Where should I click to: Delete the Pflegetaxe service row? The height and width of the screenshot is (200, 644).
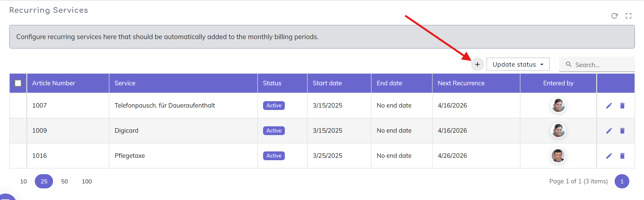[x=622, y=156]
